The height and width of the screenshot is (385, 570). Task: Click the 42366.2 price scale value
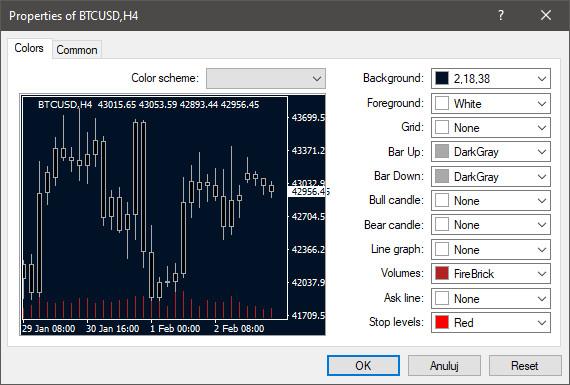click(x=308, y=249)
